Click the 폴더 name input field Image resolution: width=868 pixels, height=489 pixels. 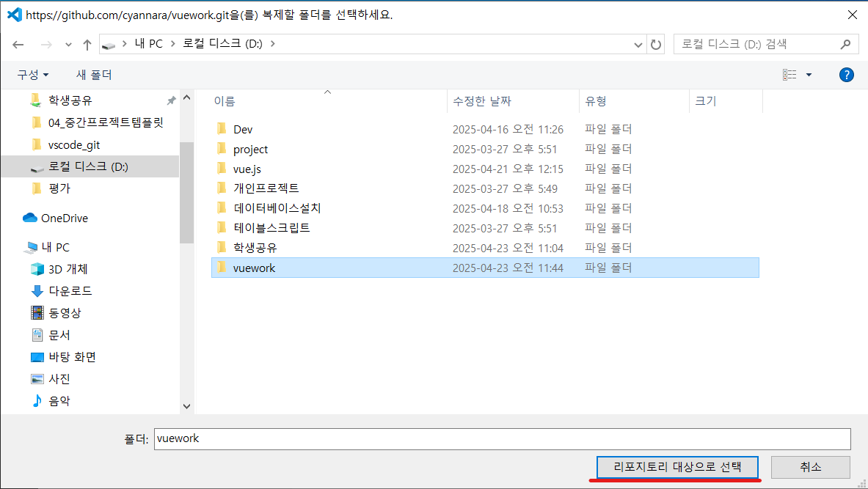(502, 438)
